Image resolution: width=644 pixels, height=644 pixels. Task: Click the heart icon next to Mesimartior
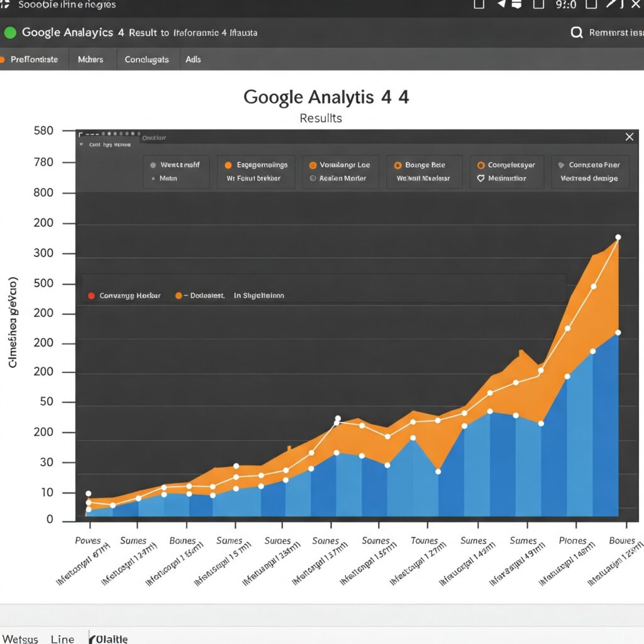pos(480,179)
